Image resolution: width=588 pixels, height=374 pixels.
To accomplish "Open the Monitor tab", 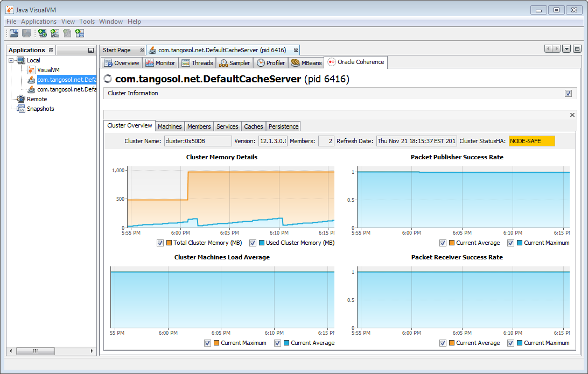I will (x=160, y=63).
